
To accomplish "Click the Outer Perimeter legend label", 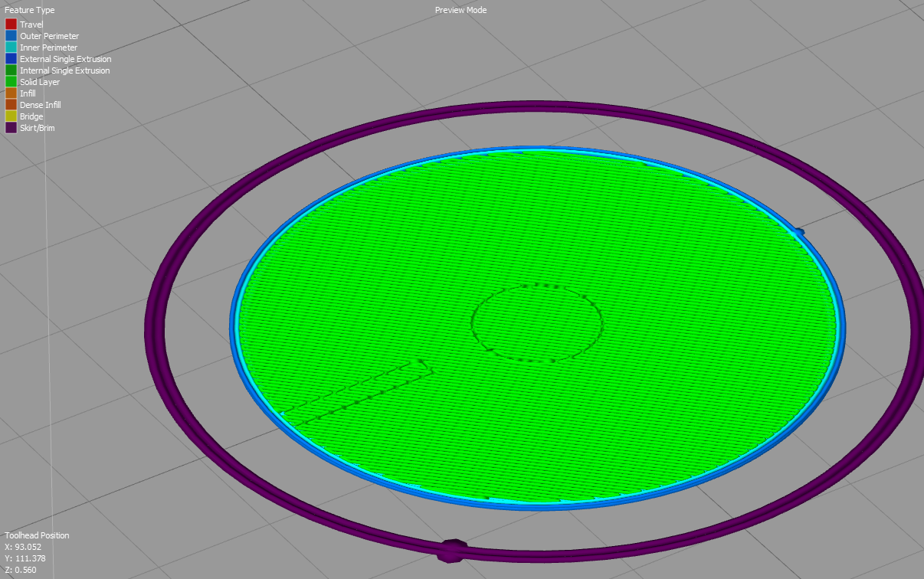I will pyautogui.click(x=49, y=36).
